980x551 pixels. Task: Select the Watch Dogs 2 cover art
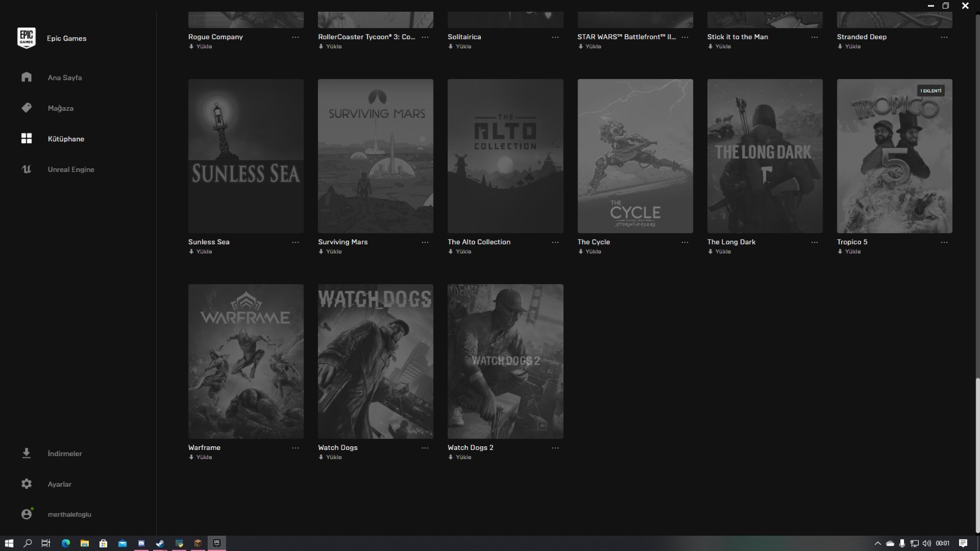click(505, 361)
